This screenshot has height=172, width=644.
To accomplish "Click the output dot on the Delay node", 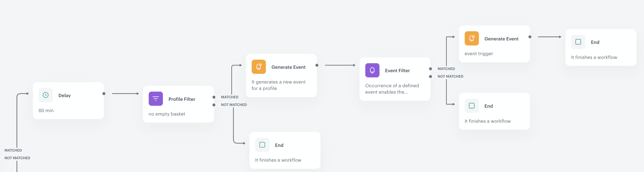I will coord(104,93).
